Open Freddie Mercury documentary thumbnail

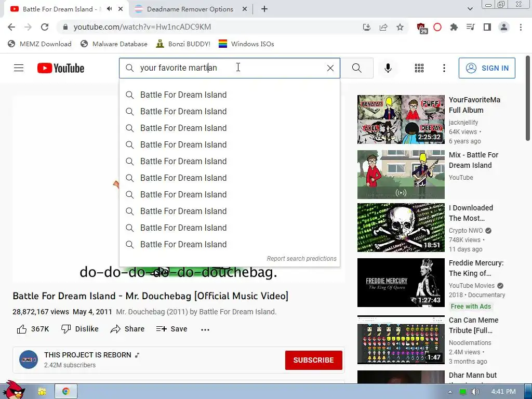click(x=401, y=283)
